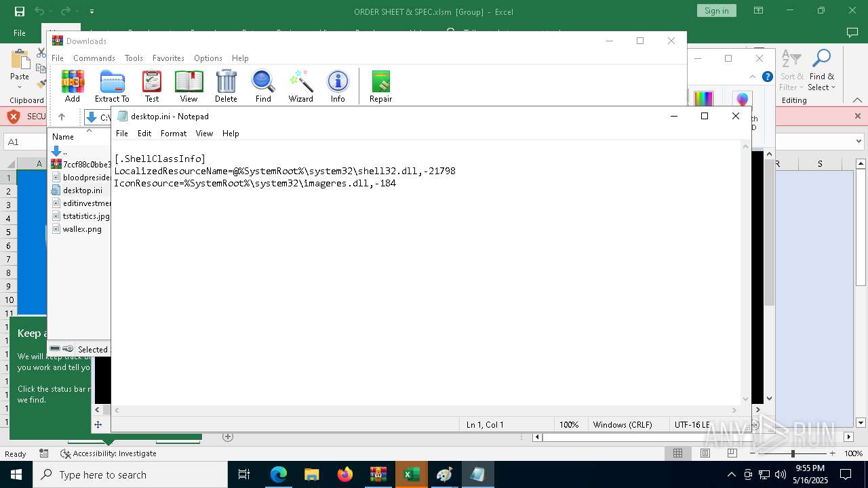868x488 pixels.
Task: Open Firefox from taskbar
Action: 345,474
